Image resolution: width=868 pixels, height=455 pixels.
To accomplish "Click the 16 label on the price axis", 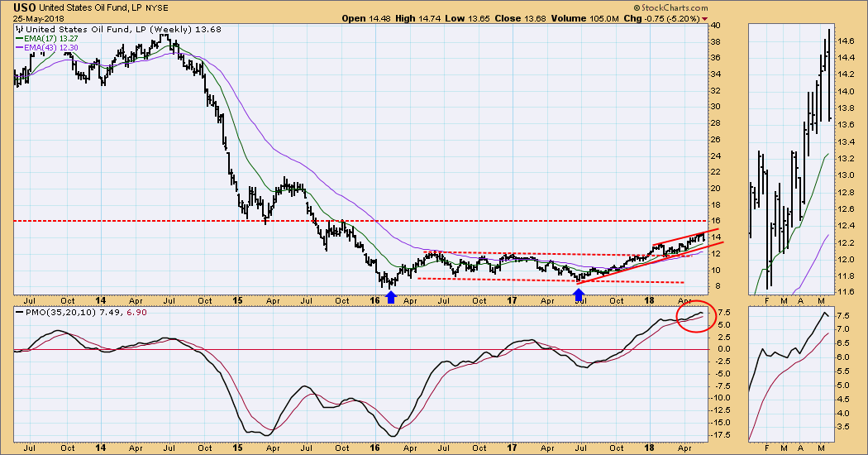I will pos(715,221).
